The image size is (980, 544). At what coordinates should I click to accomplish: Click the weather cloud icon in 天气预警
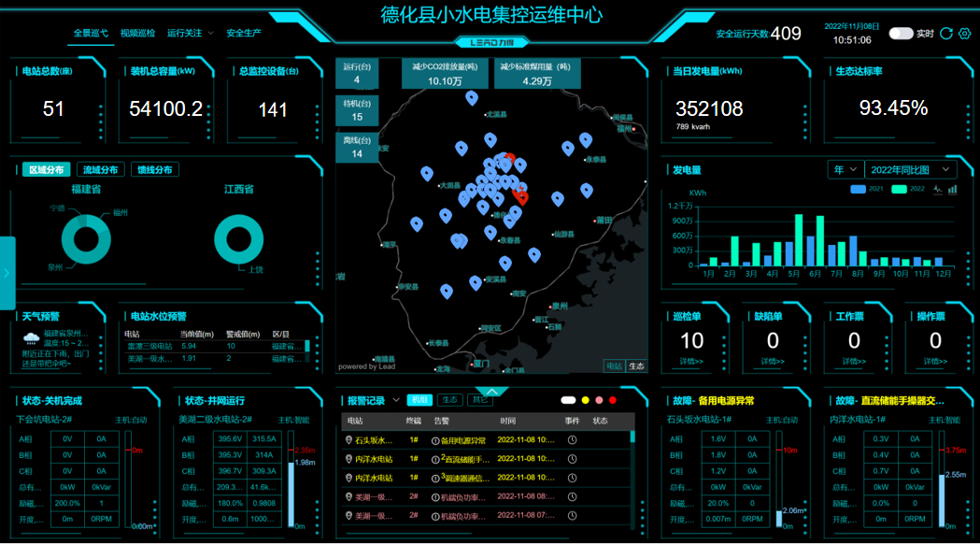coord(31,338)
